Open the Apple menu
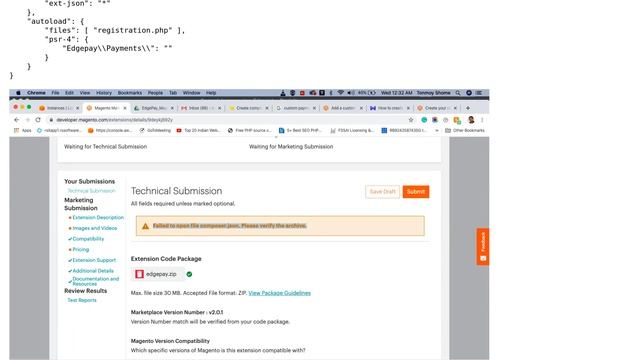Viewport: 640px width, 360px height. pyautogui.click(x=18, y=93)
